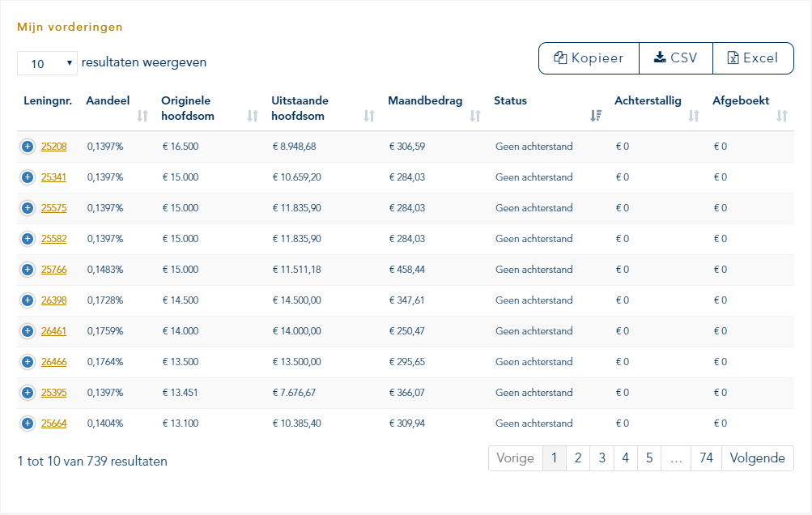Open extra details of loan 26466
This screenshot has width=812, height=515.
[28, 362]
